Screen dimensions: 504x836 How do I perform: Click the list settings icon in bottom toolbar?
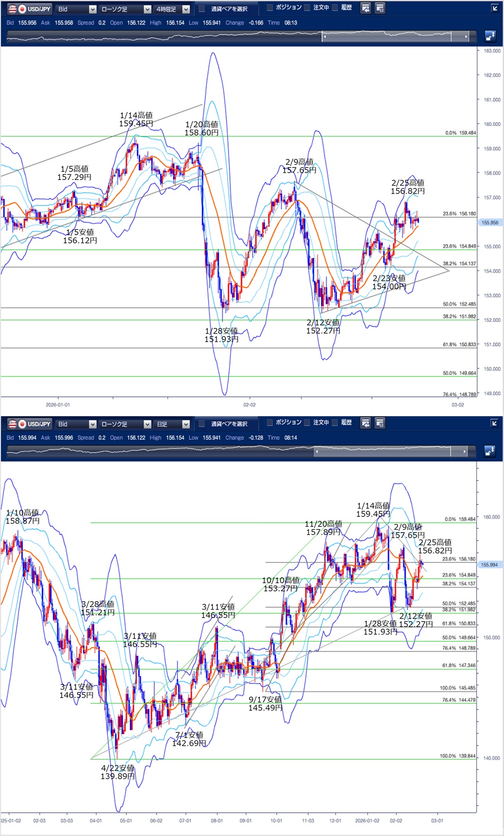380,423
